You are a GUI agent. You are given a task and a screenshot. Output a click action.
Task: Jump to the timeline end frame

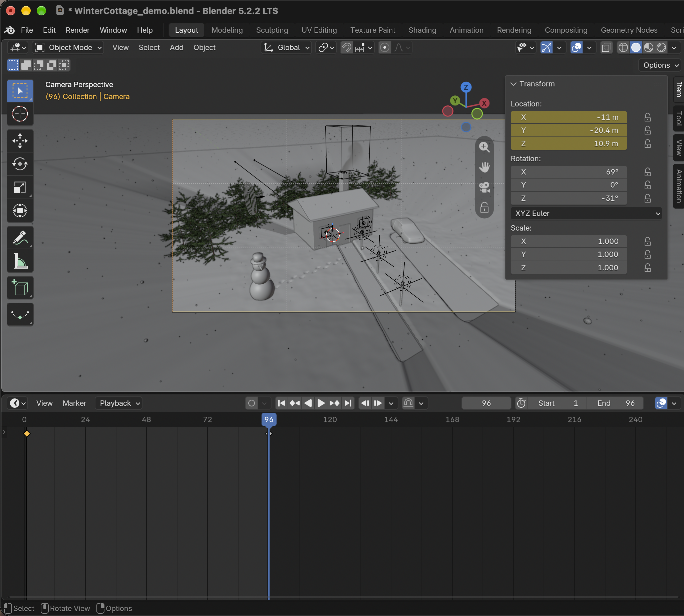348,403
